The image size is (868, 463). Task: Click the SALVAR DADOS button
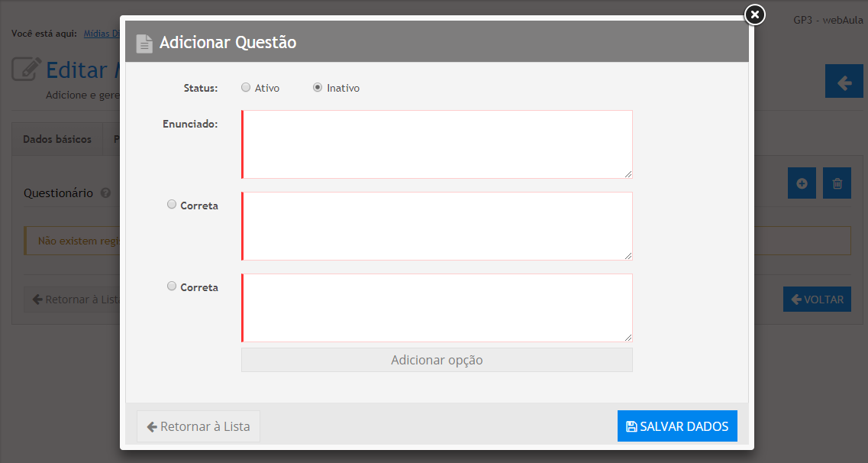pyautogui.click(x=677, y=426)
